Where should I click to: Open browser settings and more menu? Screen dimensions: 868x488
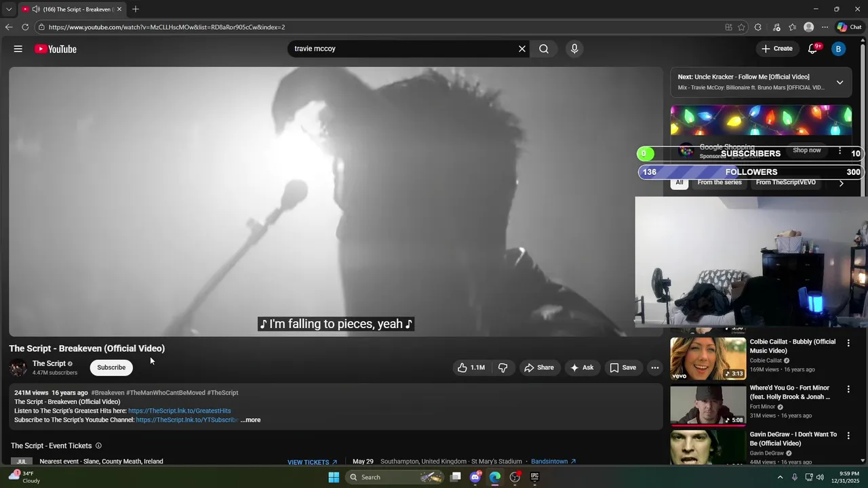click(x=825, y=27)
